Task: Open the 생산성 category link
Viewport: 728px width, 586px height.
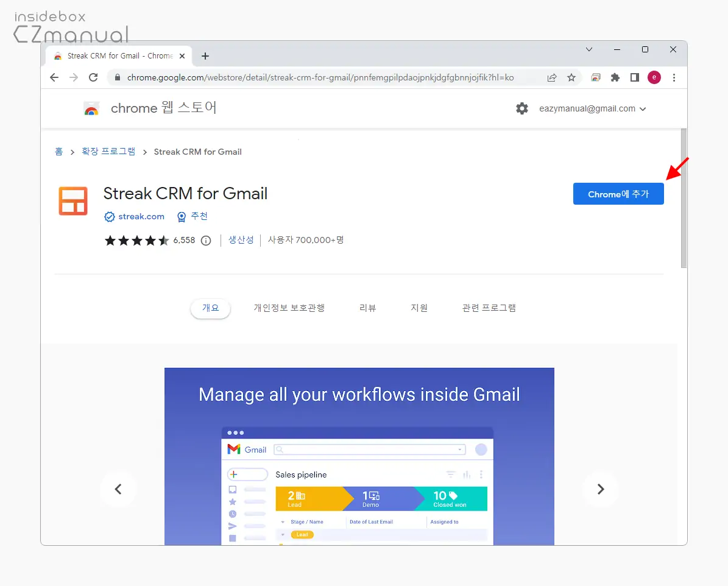Action: (x=241, y=240)
